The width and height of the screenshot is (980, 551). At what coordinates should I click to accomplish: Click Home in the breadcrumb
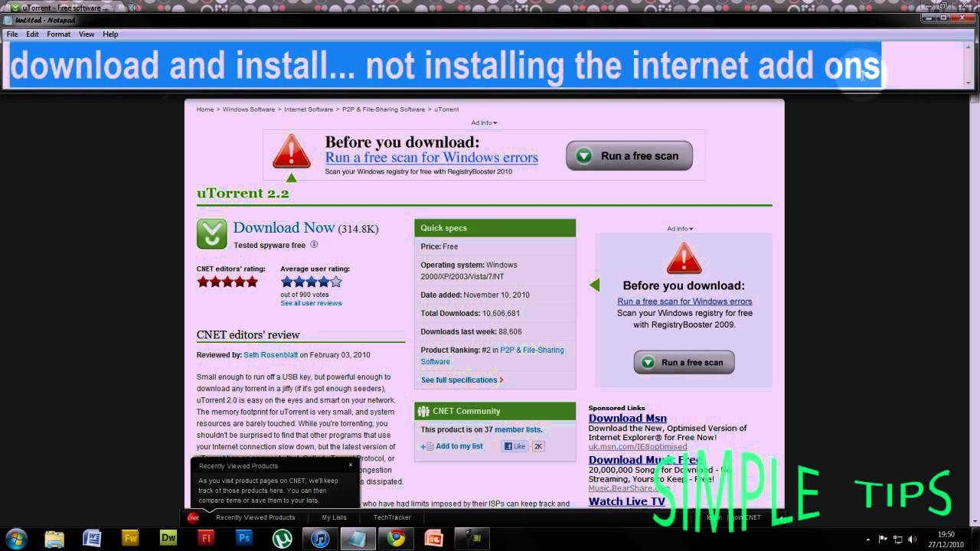[x=204, y=109]
